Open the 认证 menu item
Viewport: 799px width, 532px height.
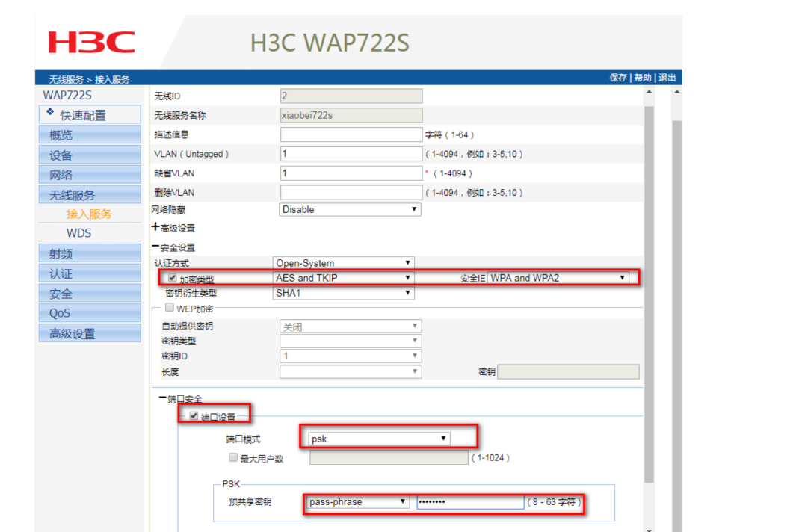pyautogui.click(x=90, y=273)
